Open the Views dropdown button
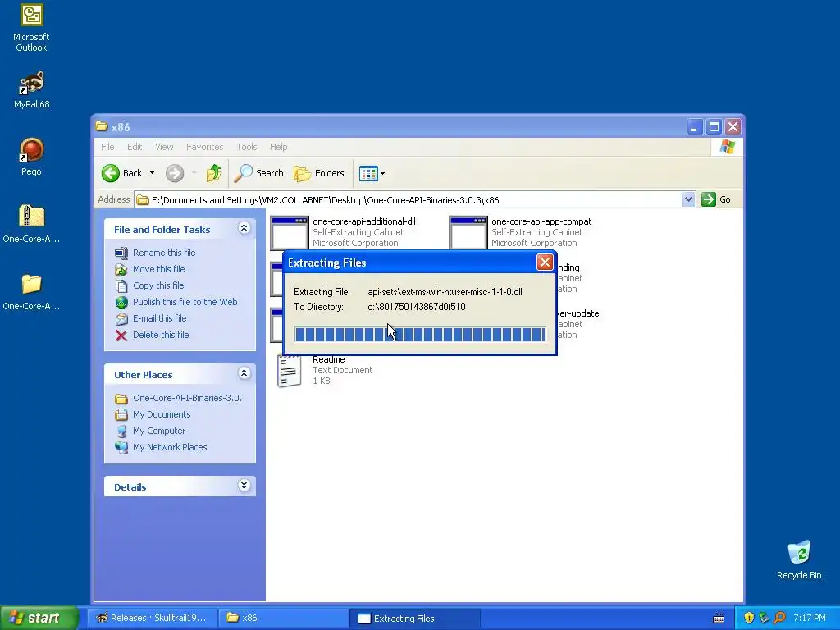This screenshot has height=630, width=840. coord(372,173)
